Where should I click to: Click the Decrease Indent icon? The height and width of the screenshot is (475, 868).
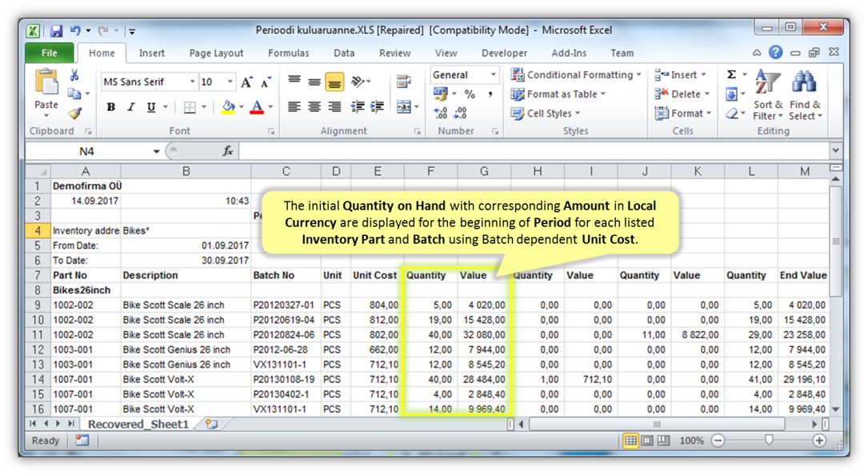[358, 107]
